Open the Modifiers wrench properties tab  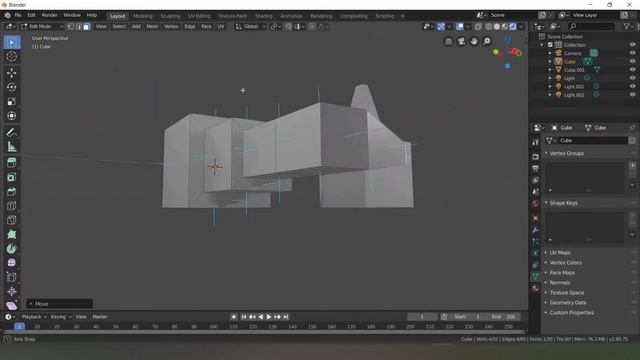click(x=536, y=230)
